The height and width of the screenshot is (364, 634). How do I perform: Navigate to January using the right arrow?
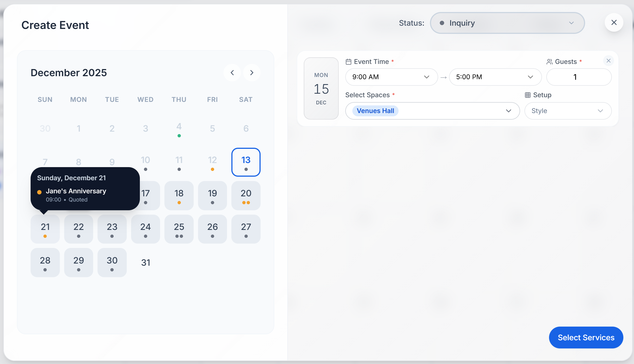252,73
